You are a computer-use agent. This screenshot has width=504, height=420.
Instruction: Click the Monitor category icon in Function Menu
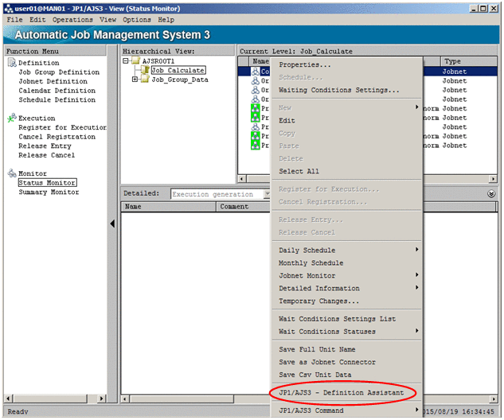click(11, 173)
